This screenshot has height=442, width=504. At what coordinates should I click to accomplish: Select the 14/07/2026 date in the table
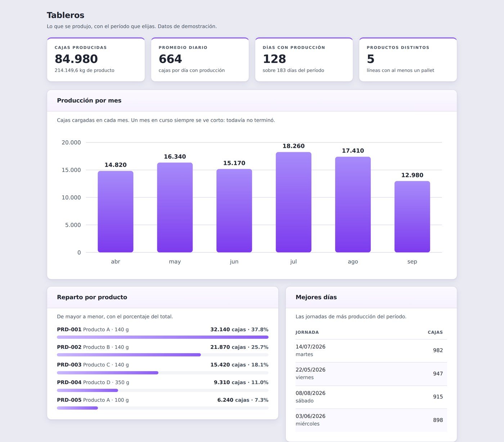[310, 347]
